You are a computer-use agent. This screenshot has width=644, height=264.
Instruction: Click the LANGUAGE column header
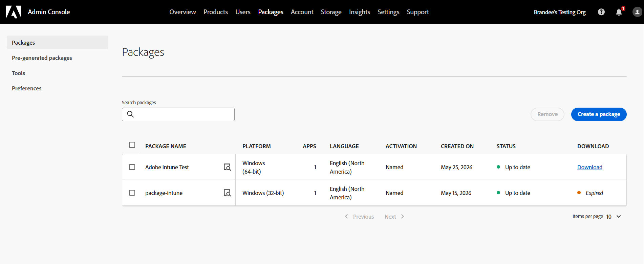coord(344,146)
